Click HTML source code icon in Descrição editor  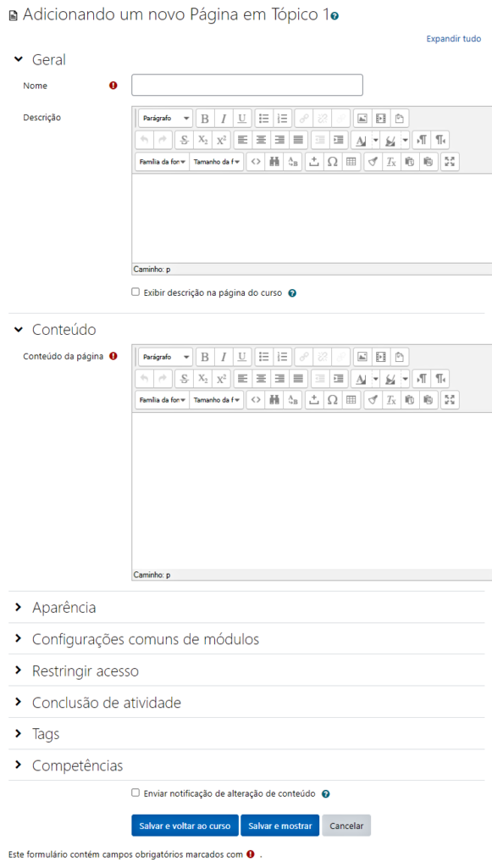coord(256,162)
